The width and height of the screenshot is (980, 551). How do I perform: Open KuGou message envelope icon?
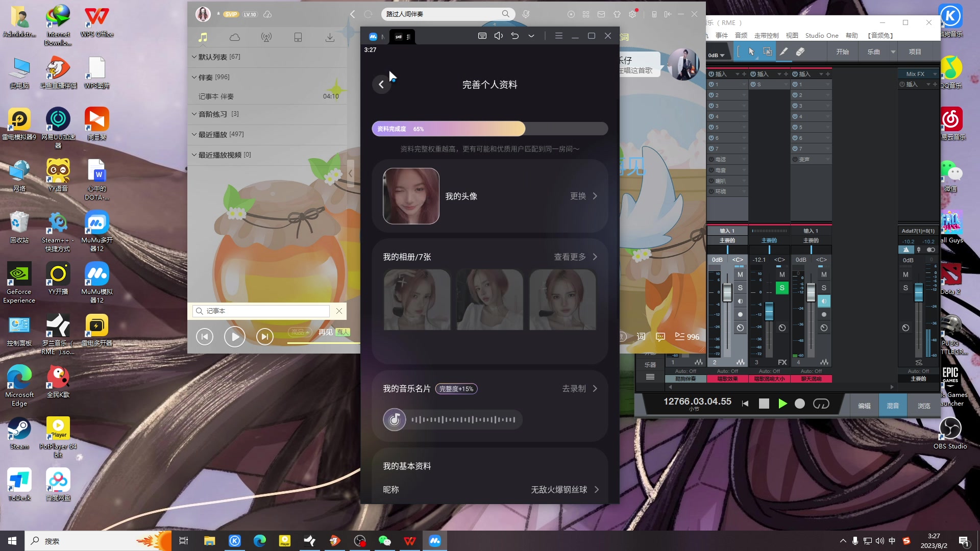601,14
